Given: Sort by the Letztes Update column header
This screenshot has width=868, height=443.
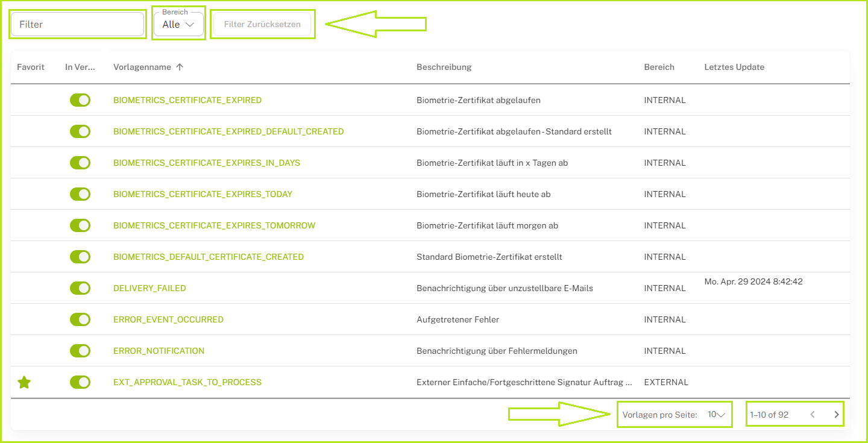Looking at the screenshot, I should tap(734, 68).
